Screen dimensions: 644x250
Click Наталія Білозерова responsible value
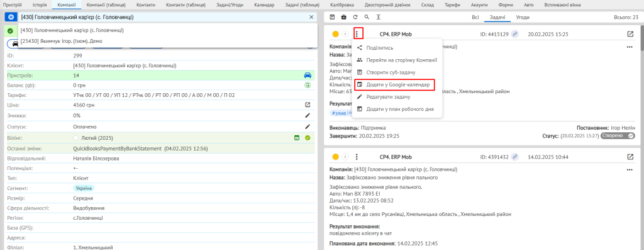click(x=96, y=158)
